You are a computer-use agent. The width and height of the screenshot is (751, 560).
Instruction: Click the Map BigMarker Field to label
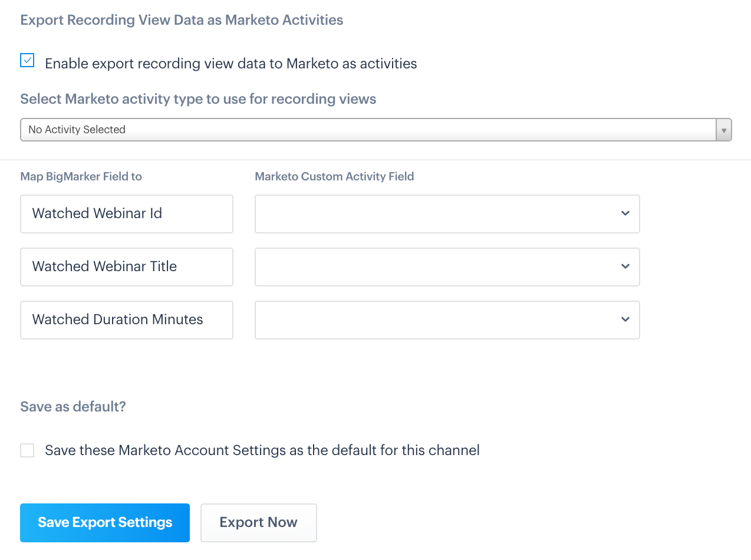tap(81, 176)
